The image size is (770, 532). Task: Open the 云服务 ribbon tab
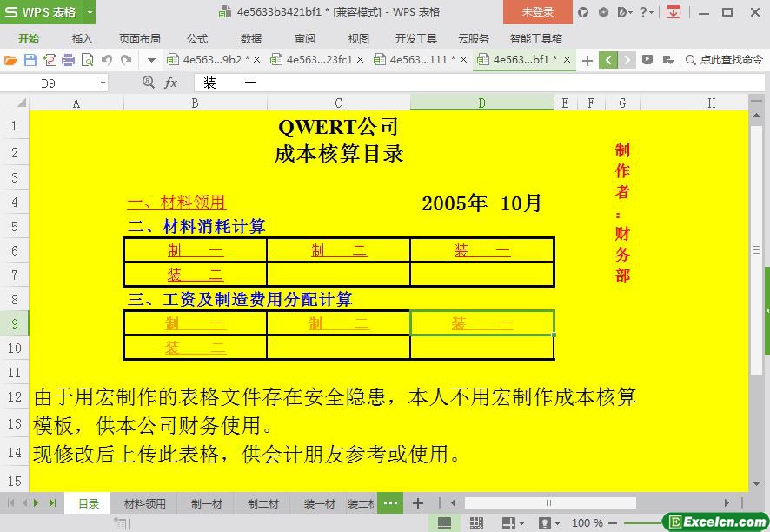[474, 39]
